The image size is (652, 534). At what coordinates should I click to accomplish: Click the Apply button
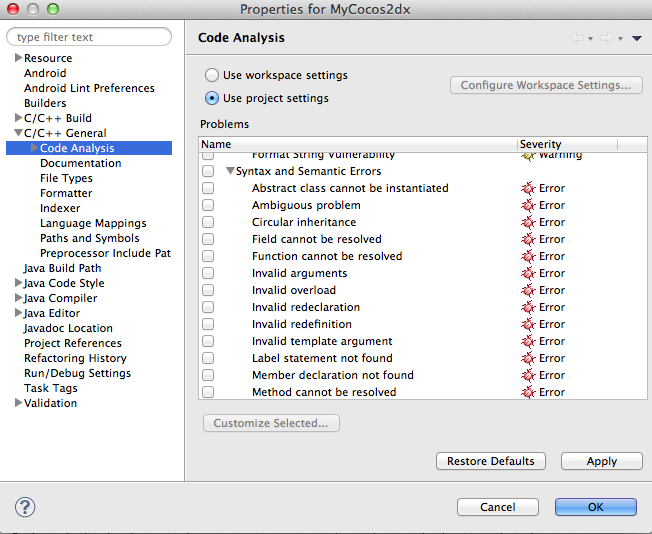pyautogui.click(x=601, y=461)
